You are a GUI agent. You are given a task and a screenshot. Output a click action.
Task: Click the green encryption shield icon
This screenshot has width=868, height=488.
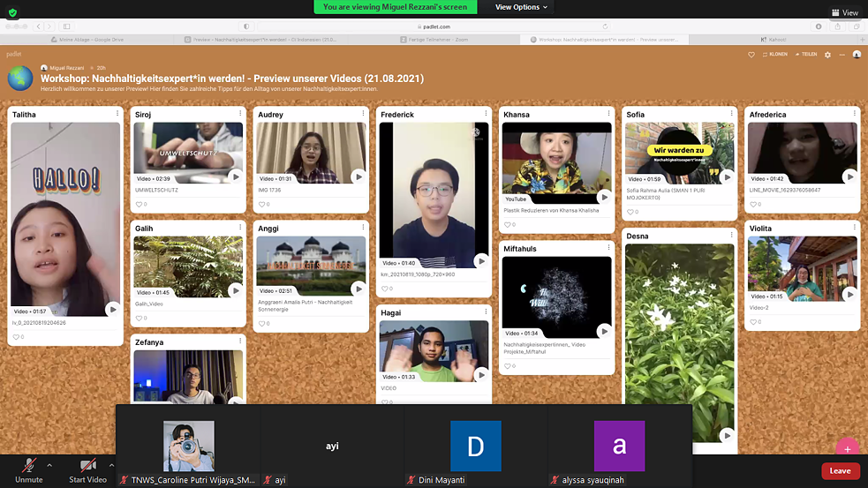pos(14,13)
